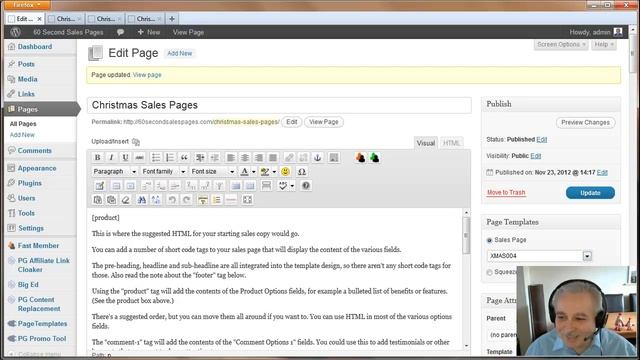Open the Firefox menu button

[26, 5]
